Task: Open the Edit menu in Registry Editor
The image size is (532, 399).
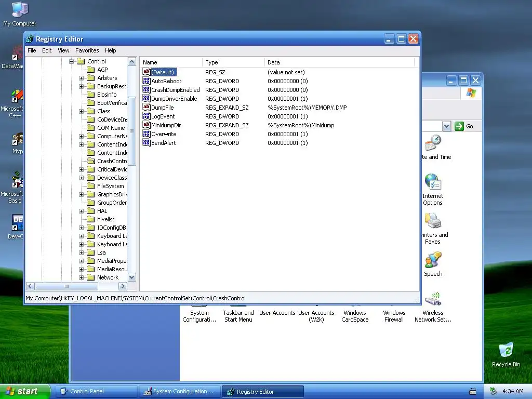Action: click(46, 50)
